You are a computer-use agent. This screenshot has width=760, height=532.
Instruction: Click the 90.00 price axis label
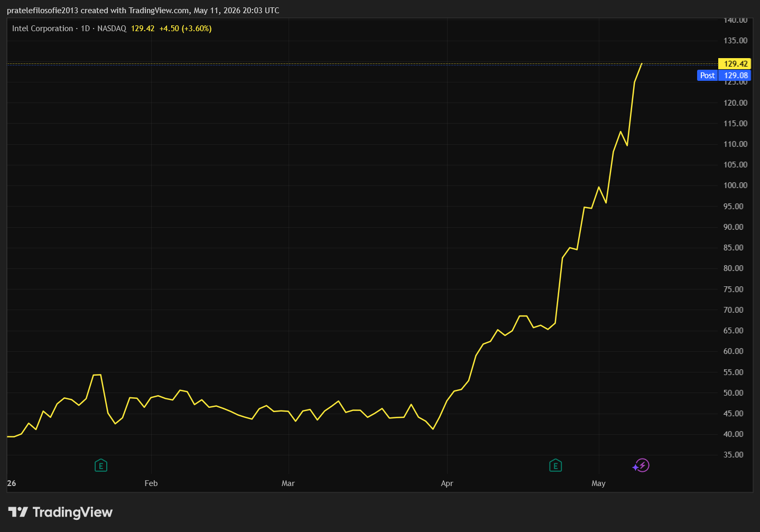(733, 227)
